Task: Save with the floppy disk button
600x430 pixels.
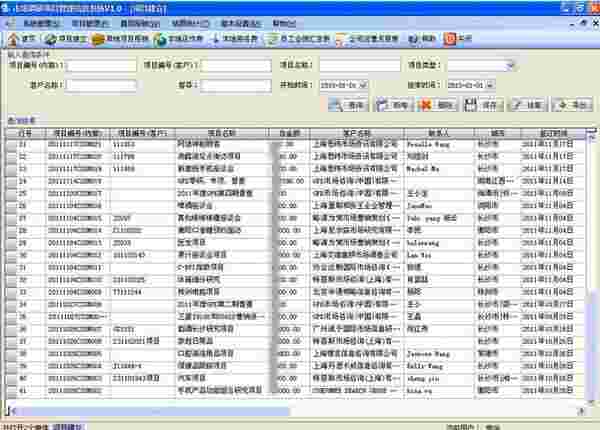Action: pyautogui.click(x=482, y=104)
